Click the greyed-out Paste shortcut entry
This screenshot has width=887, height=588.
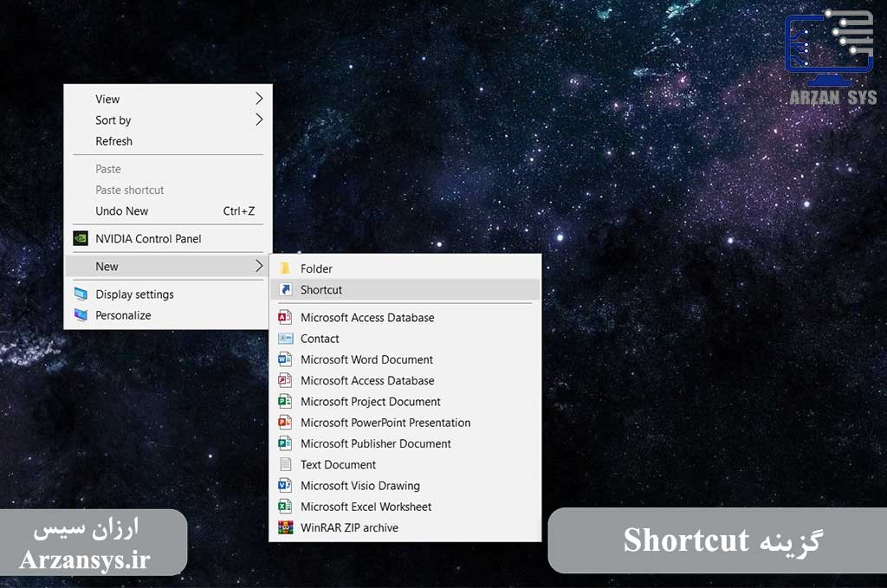click(168, 190)
